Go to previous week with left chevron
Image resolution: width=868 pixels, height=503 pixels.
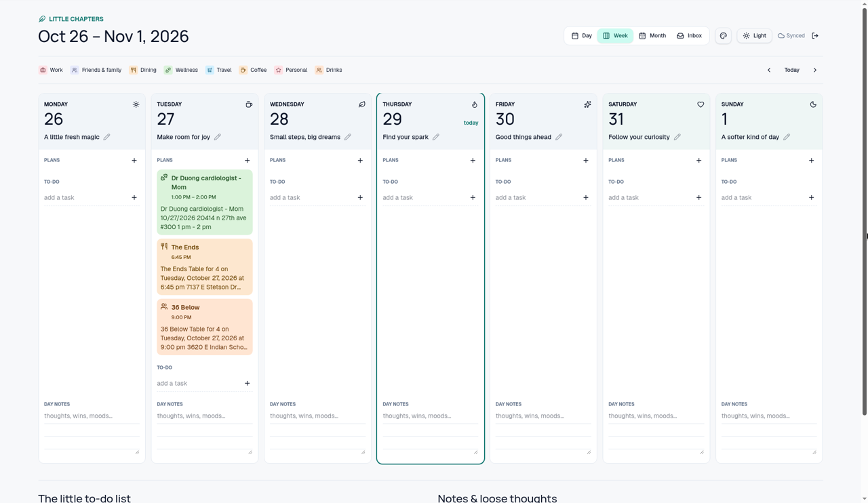(769, 70)
